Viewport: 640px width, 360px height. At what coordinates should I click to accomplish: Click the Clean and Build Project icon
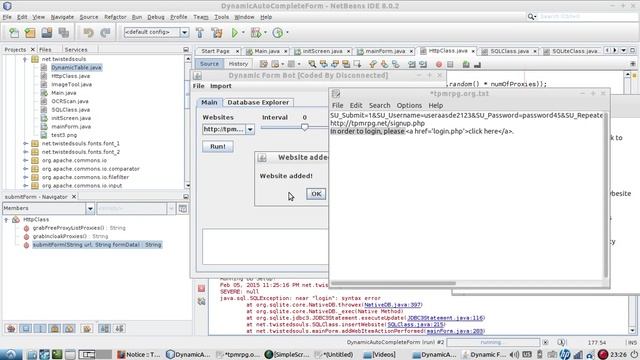tap(217, 33)
